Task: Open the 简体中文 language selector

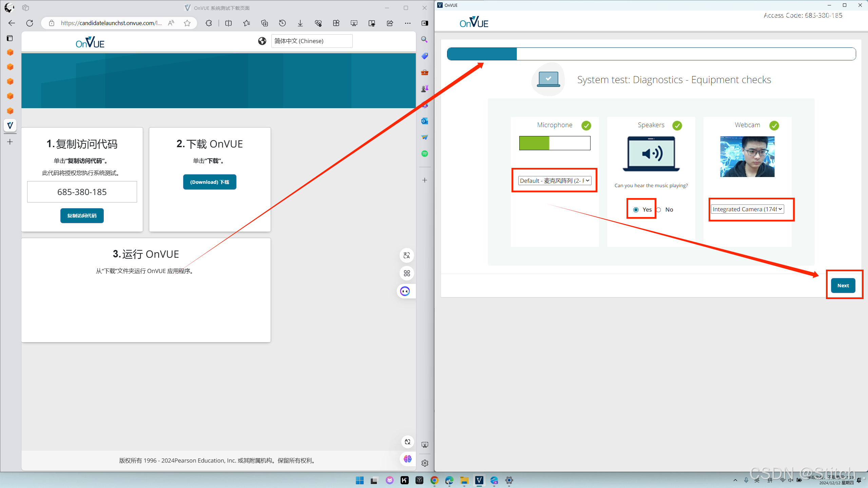Action: tap(311, 41)
